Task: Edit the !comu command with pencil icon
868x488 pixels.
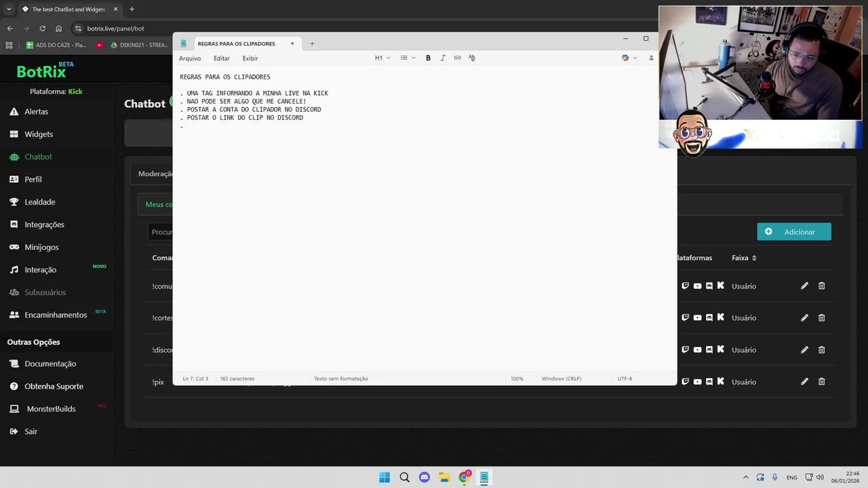Action: coord(804,286)
